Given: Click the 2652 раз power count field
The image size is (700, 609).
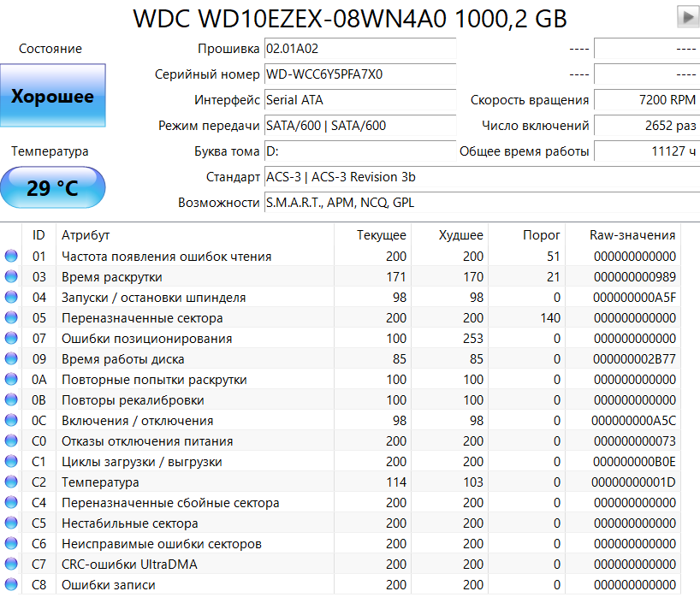Looking at the screenshot, I should 646,126.
